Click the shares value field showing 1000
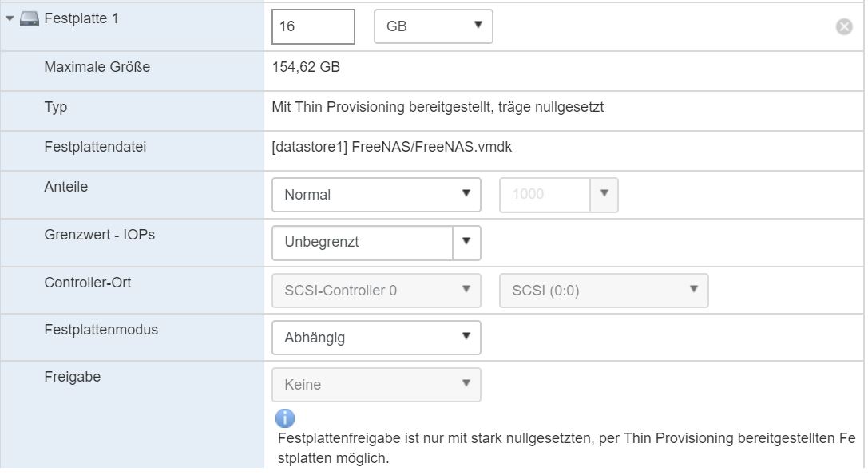This screenshot has width=868, height=475. pos(545,194)
